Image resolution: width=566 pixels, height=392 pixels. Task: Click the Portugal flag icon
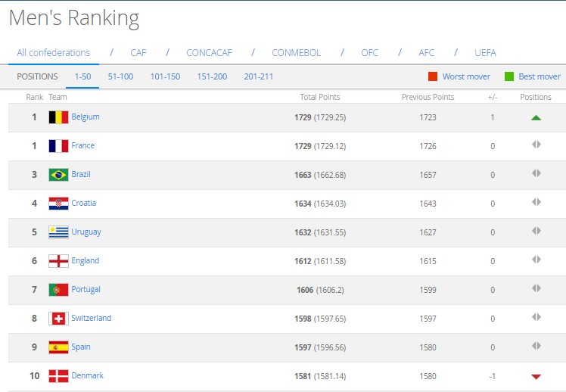click(58, 290)
